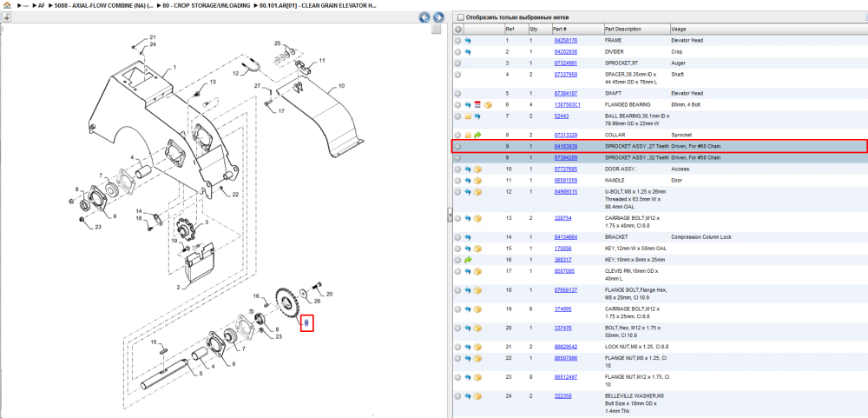Select callout 10 for the door in diagram
Viewport: 868px width, 418px height.
[x=341, y=86]
